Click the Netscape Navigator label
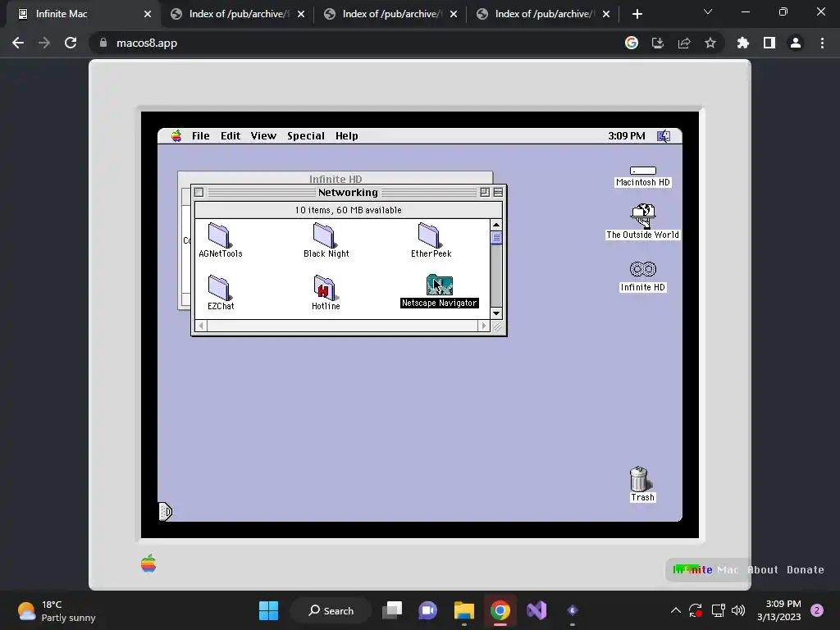 pos(440,304)
